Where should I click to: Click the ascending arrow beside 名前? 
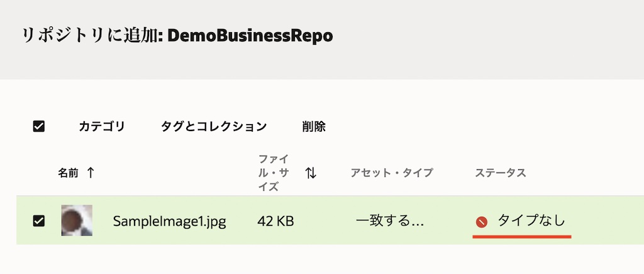tap(91, 173)
